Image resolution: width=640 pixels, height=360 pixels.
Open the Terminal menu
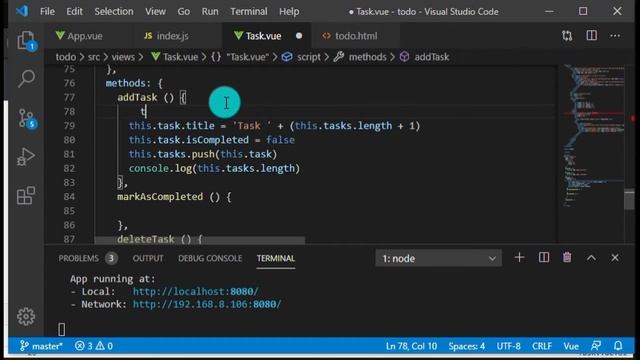coord(249,11)
